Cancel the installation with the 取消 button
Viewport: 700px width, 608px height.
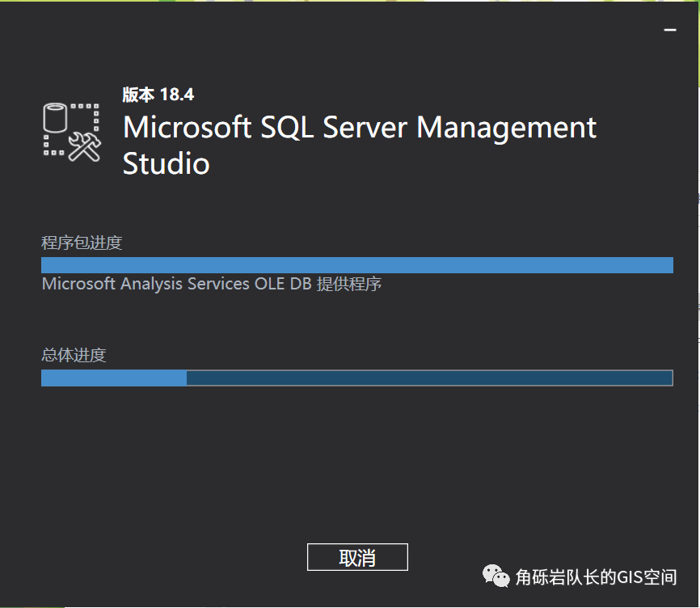[357, 557]
